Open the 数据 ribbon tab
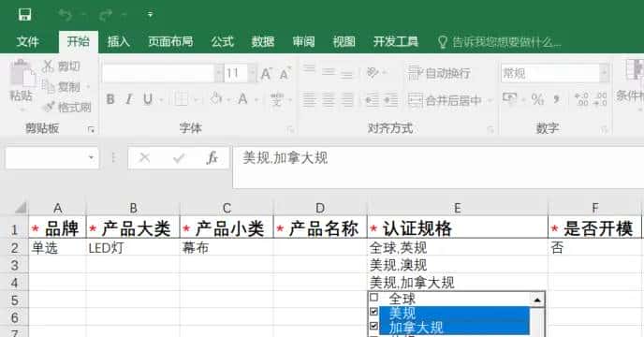The height and width of the screenshot is (337, 644). tap(263, 41)
